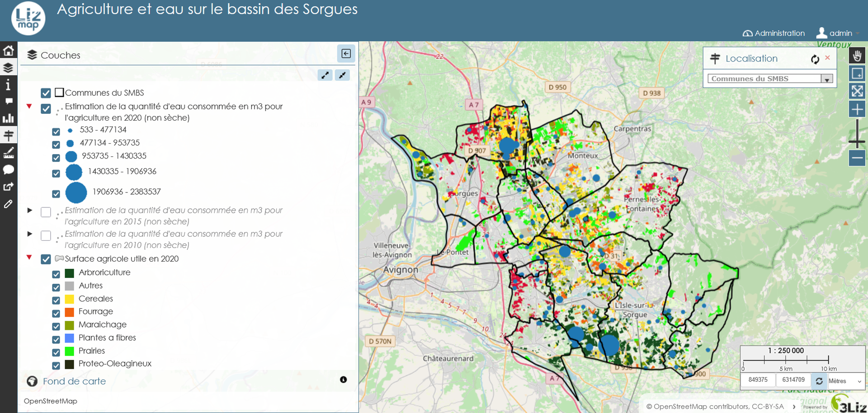The height and width of the screenshot is (413, 868).
Task: Open the admin user menu
Action: click(837, 33)
